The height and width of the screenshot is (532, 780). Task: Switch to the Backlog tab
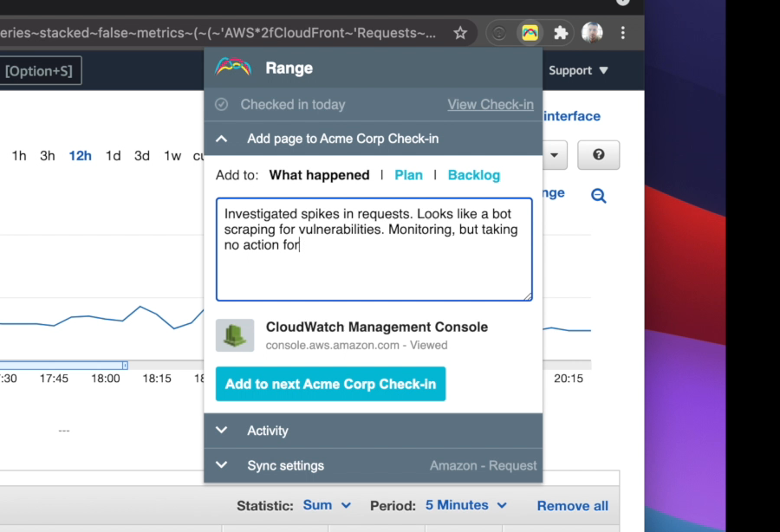pyautogui.click(x=474, y=175)
